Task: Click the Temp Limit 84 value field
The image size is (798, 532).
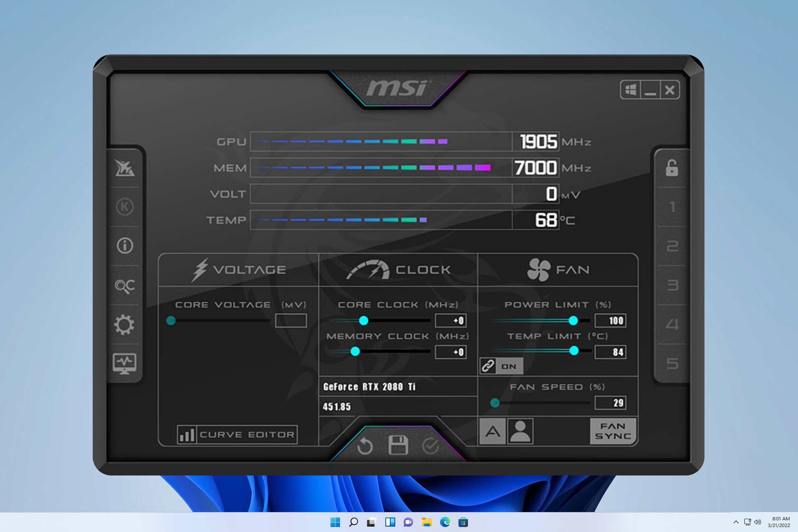Action: pyautogui.click(x=611, y=352)
